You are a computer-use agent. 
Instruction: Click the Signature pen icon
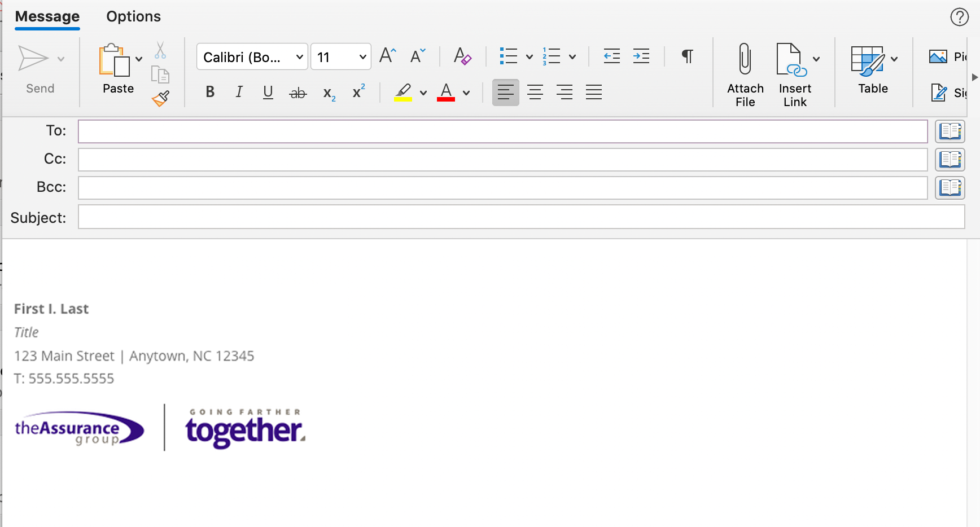click(939, 92)
